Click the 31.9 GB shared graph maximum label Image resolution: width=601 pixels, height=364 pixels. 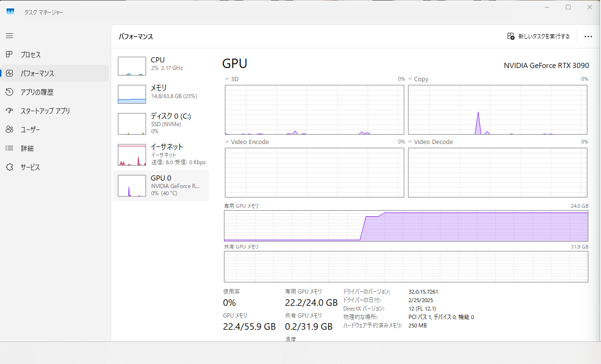pyautogui.click(x=579, y=247)
